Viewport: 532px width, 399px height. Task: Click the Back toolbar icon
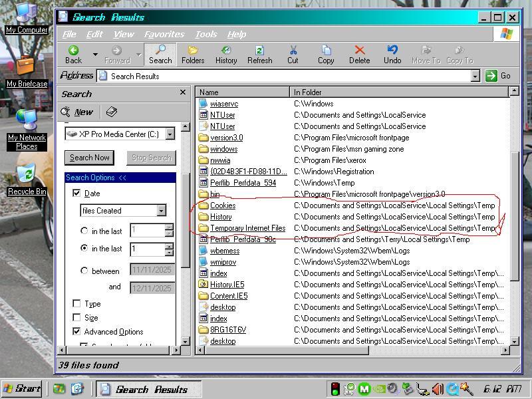pos(73,51)
